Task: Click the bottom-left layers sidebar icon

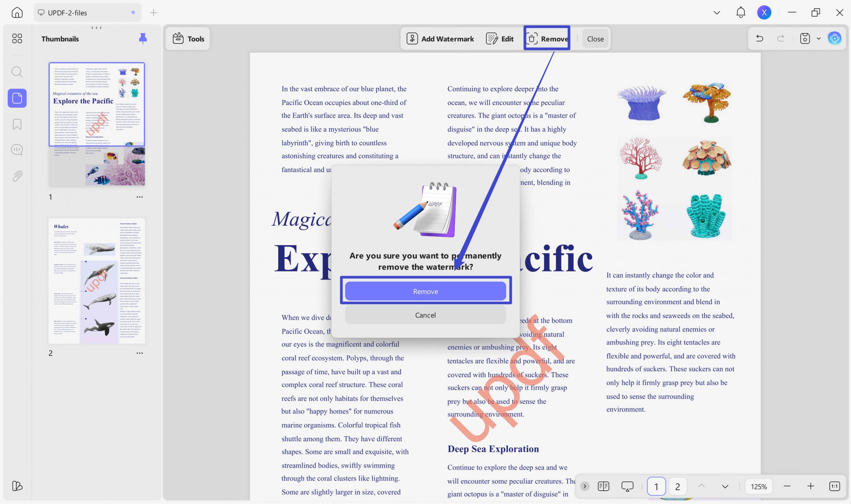Action: 17,486
